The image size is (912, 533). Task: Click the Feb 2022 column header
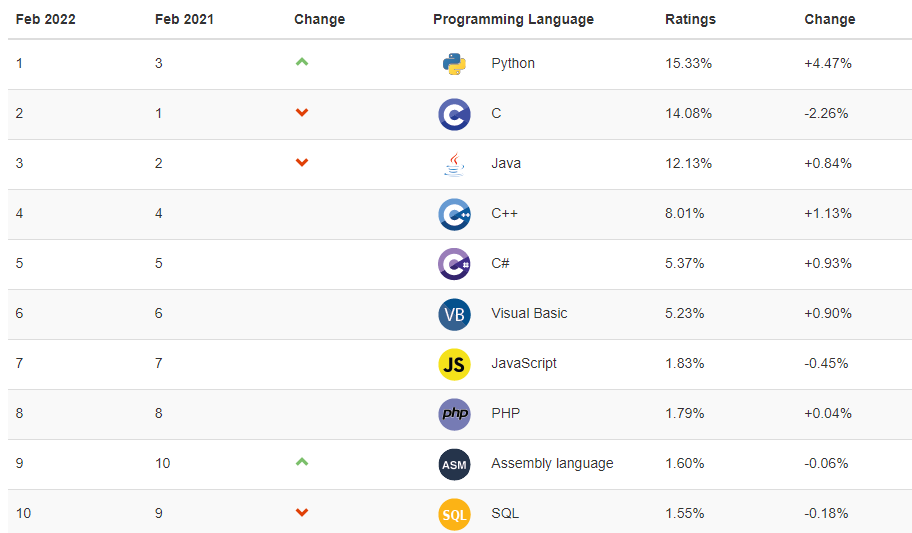45,19
